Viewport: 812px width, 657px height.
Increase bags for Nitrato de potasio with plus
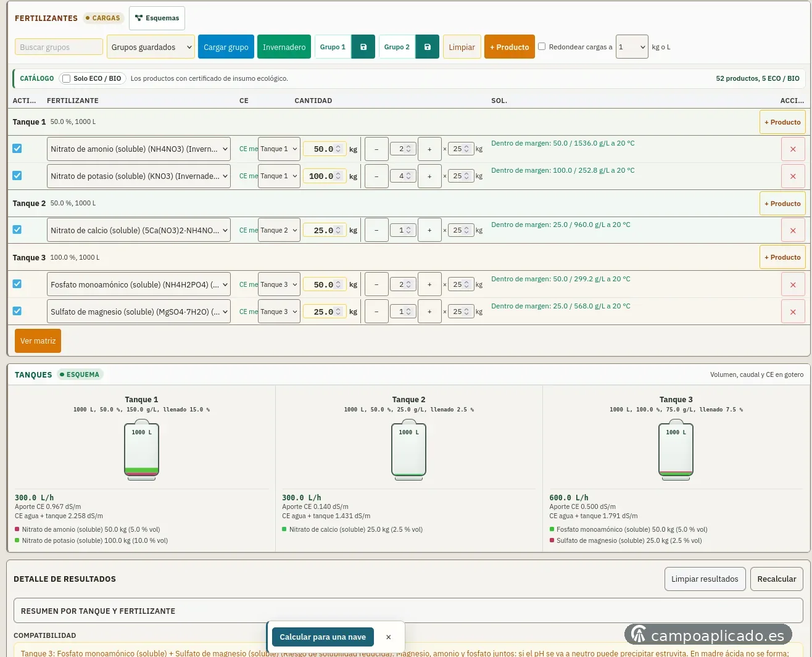429,176
